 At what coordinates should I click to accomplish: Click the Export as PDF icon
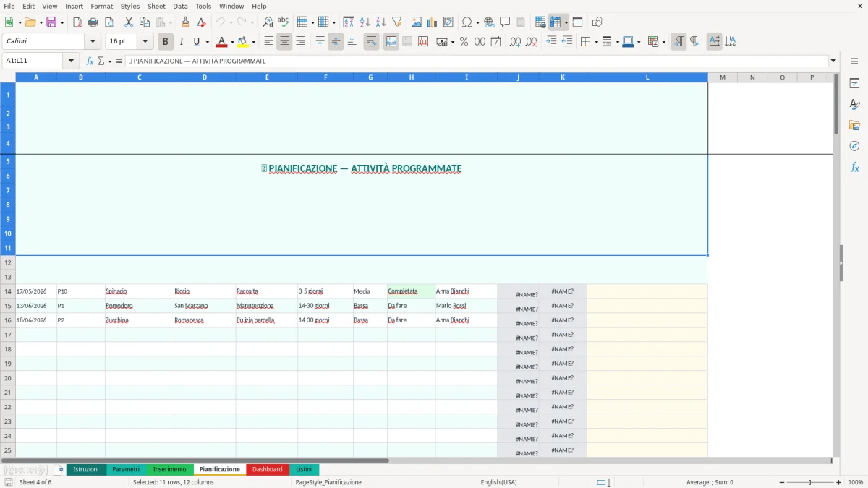click(x=77, y=22)
